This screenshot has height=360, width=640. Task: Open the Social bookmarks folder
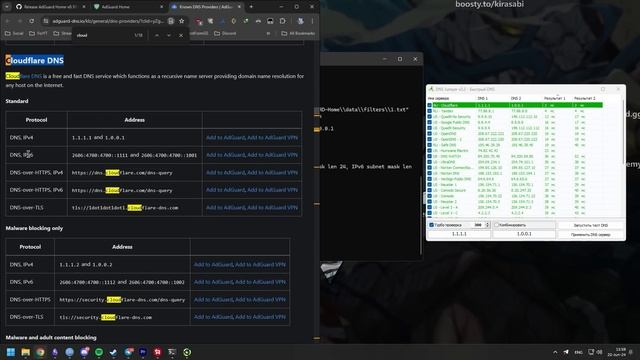(14, 33)
